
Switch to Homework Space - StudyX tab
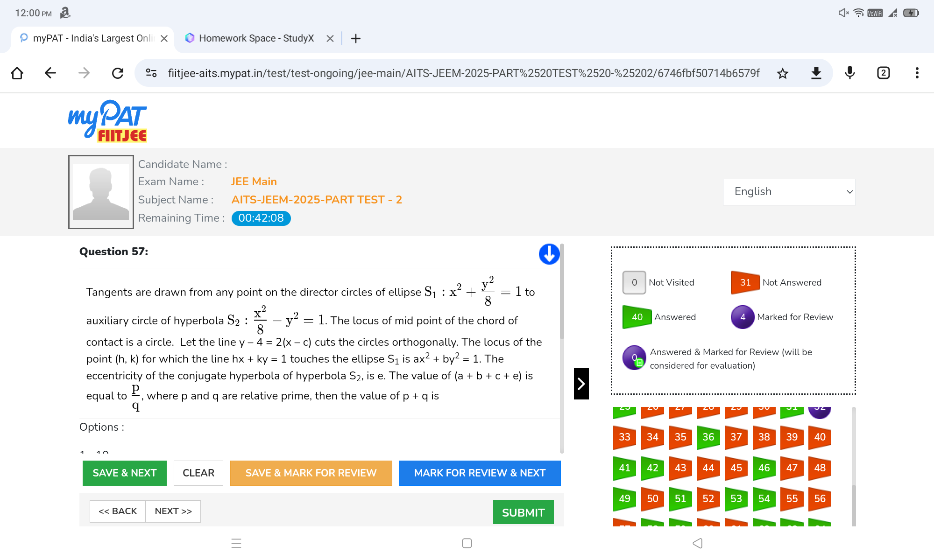click(256, 38)
